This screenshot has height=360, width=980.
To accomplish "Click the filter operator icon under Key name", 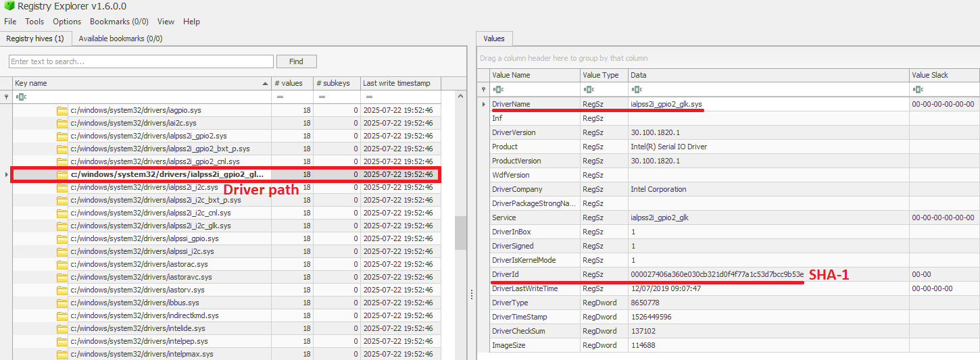I will (20, 97).
